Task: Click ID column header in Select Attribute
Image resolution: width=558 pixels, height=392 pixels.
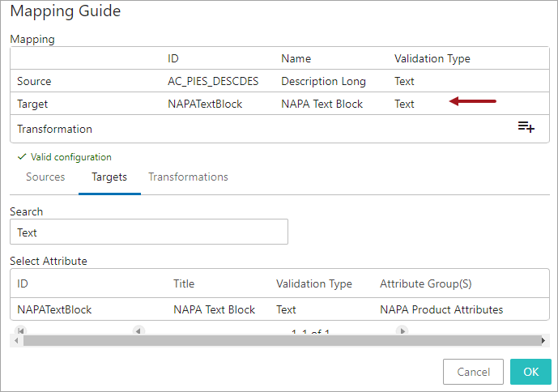Action: coord(22,283)
